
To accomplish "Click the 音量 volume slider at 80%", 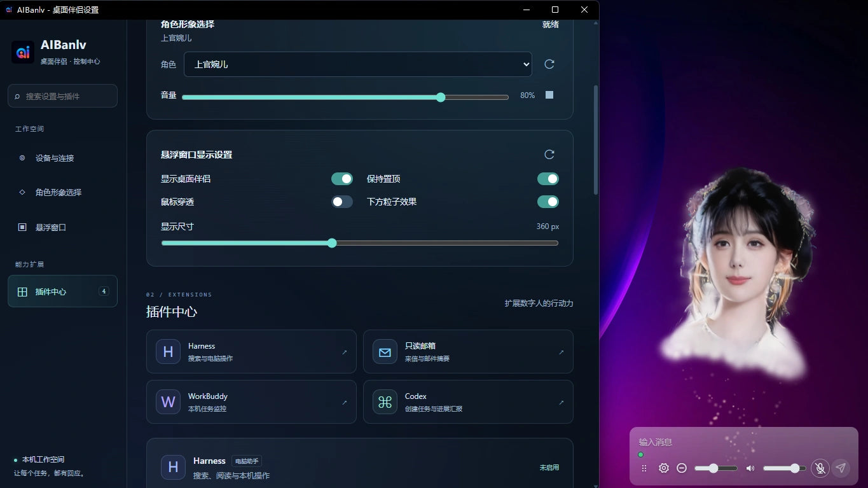I will click(x=345, y=97).
